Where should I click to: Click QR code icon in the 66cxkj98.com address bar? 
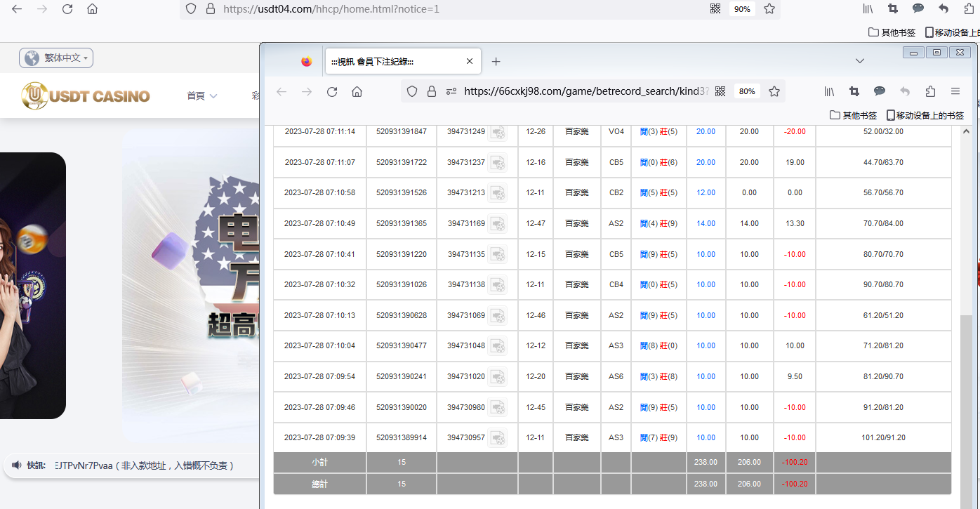coord(720,91)
